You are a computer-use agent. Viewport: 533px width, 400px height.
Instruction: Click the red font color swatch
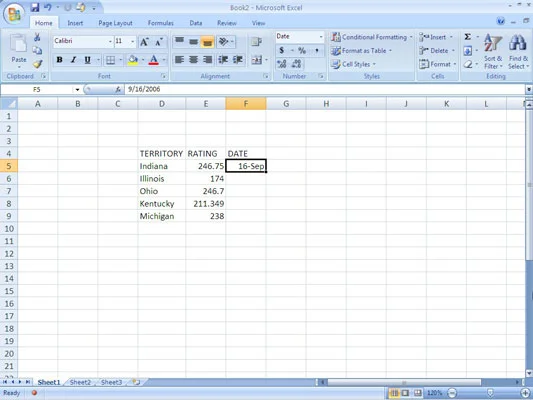(153, 60)
